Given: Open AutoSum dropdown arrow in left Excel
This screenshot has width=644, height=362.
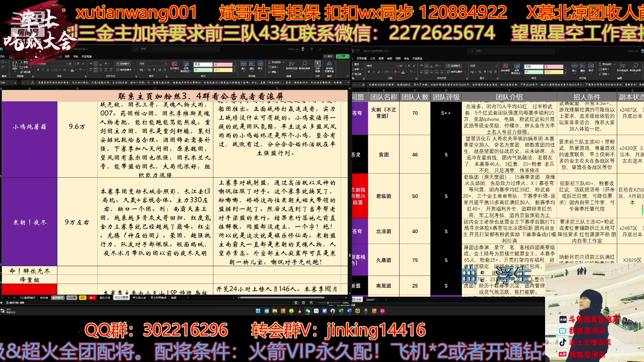Looking at the screenshot, I should (x=284, y=62).
